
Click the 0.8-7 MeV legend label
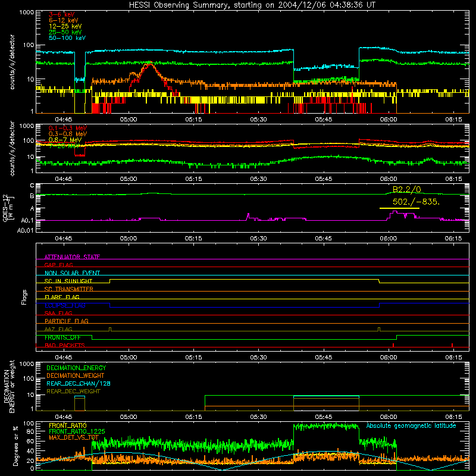pos(65,140)
